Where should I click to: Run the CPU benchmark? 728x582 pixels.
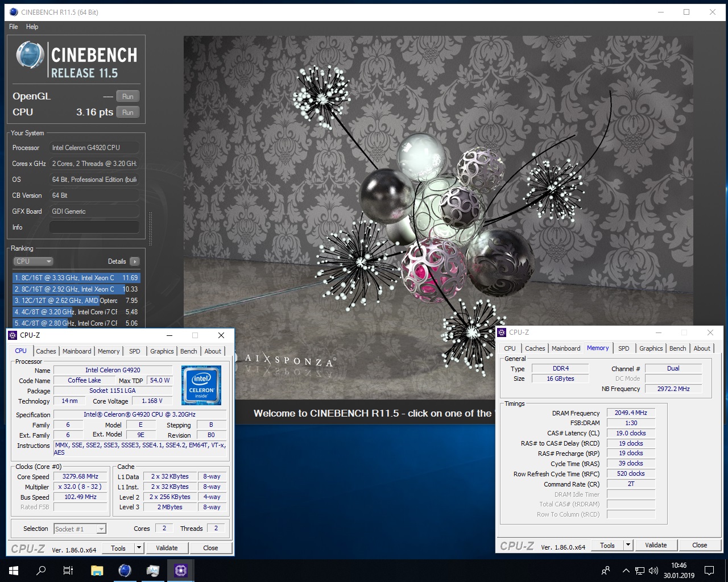(x=128, y=113)
